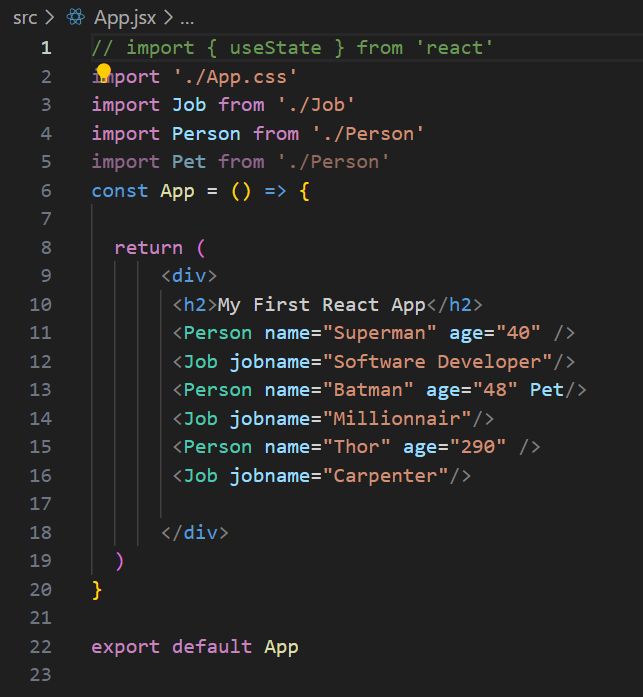643x697 pixels.
Task: Click line number 22 in gutter
Action: coord(40,647)
